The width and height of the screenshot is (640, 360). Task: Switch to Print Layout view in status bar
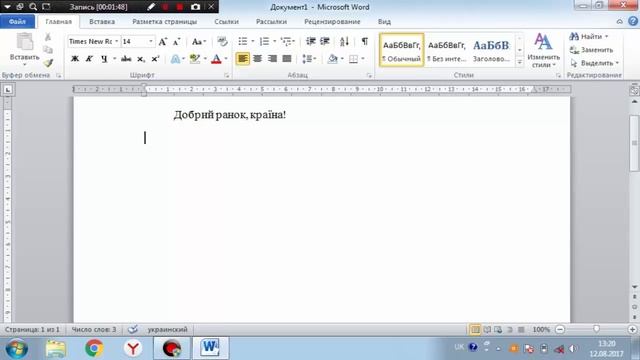coord(476,329)
